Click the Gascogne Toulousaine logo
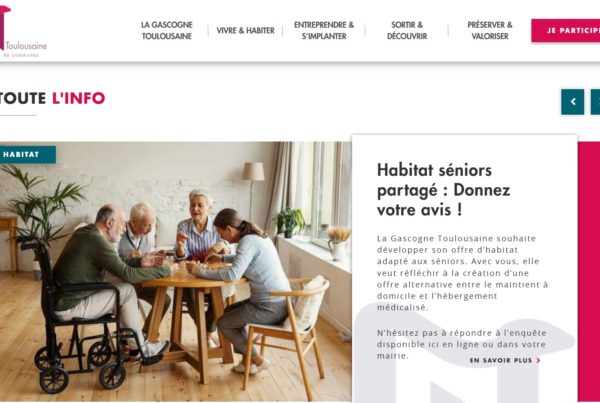600x403 pixels. pos(22,33)
